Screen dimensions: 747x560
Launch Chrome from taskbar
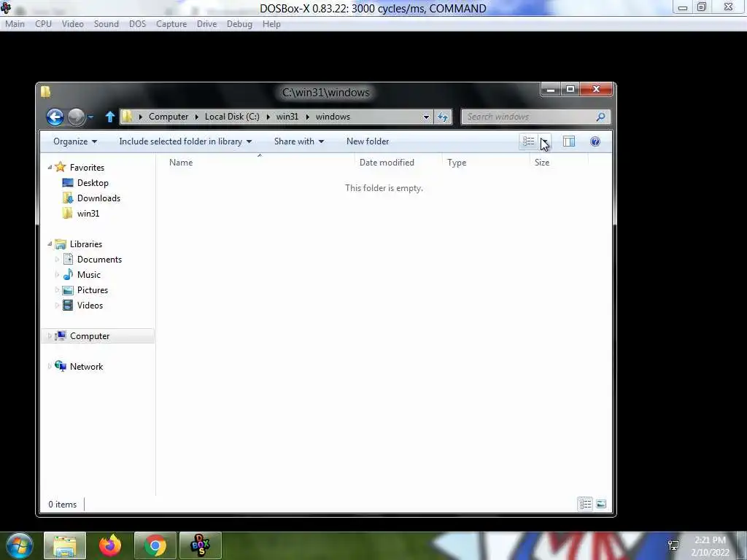tap(155, 545)
